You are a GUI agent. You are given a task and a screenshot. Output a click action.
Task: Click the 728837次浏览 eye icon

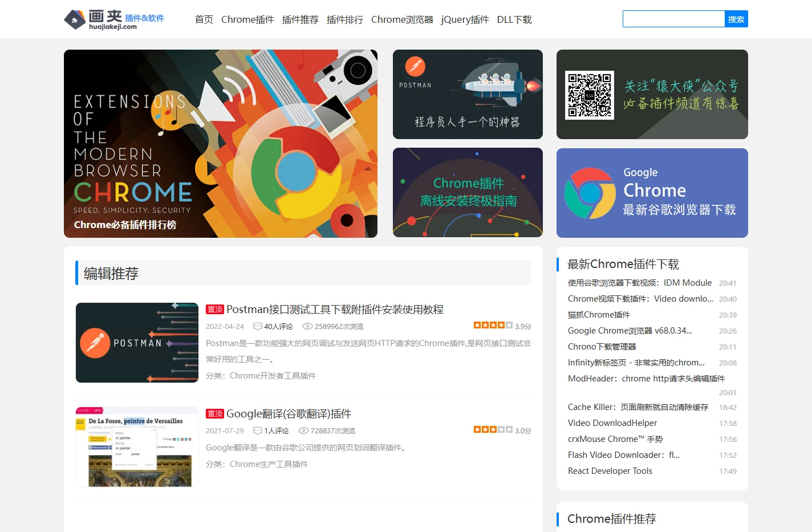(303, 431)
